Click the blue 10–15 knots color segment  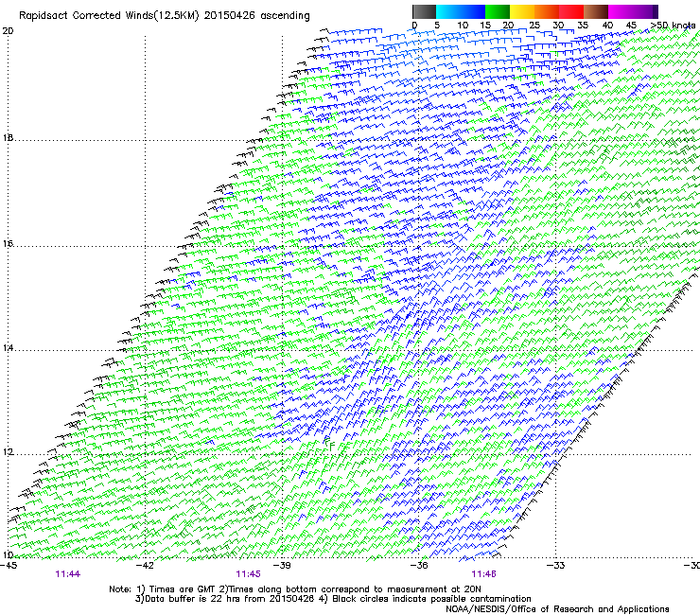point(473,11)
